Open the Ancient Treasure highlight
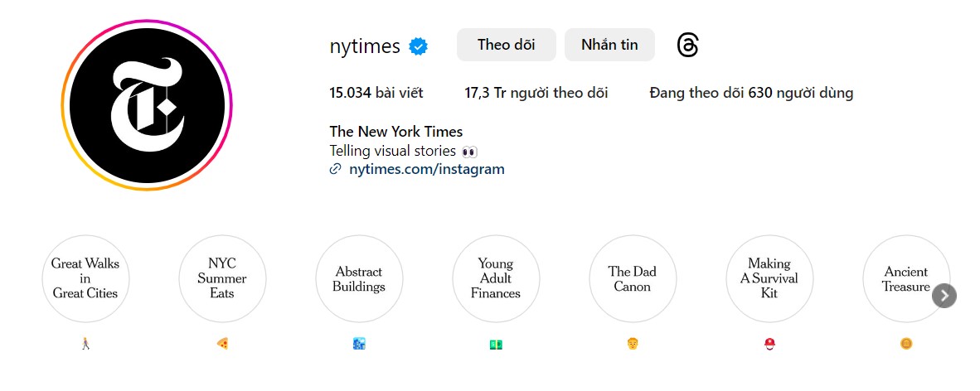The height and width of the screenshot is (391, 980). [900, 278]
